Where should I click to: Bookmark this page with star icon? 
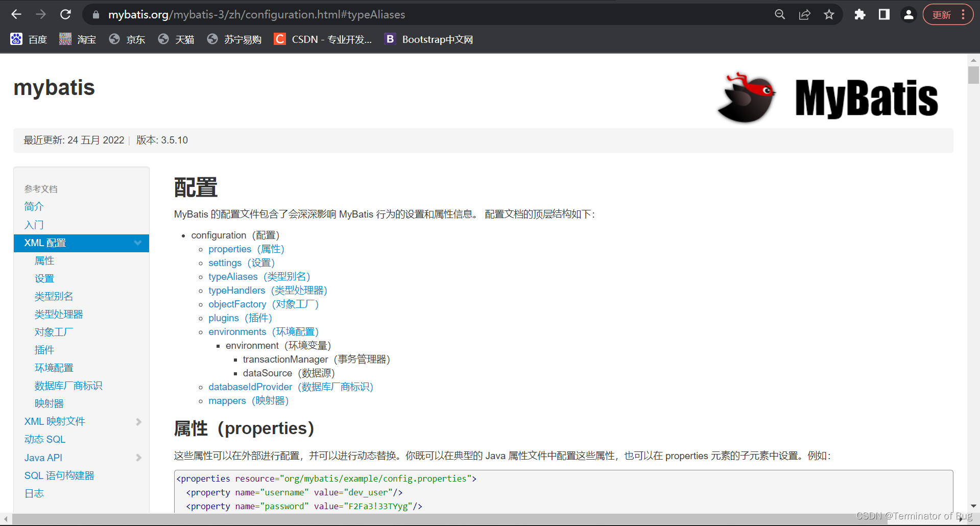[829, 14]
